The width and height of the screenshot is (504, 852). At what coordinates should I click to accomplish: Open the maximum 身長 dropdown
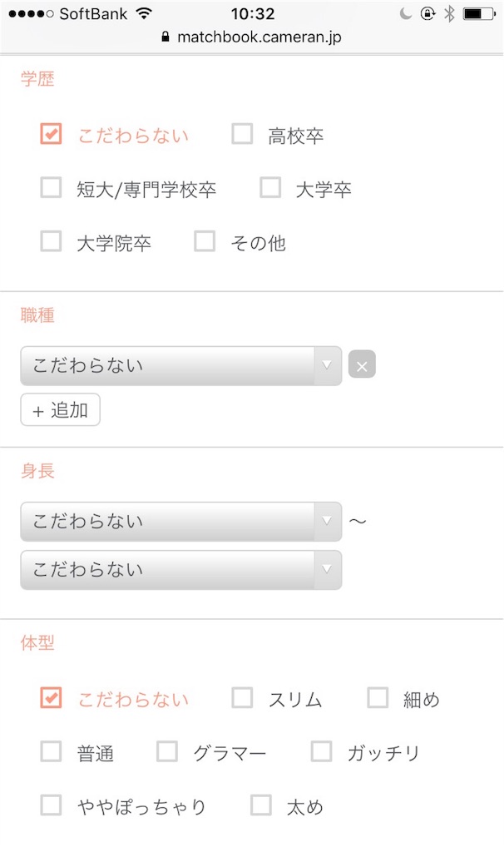(x=180, y=570)
